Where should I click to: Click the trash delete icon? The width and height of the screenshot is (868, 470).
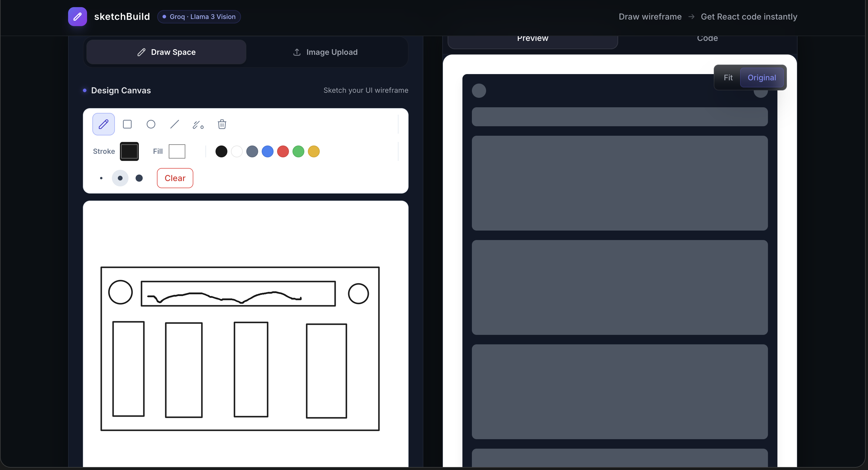222,124
